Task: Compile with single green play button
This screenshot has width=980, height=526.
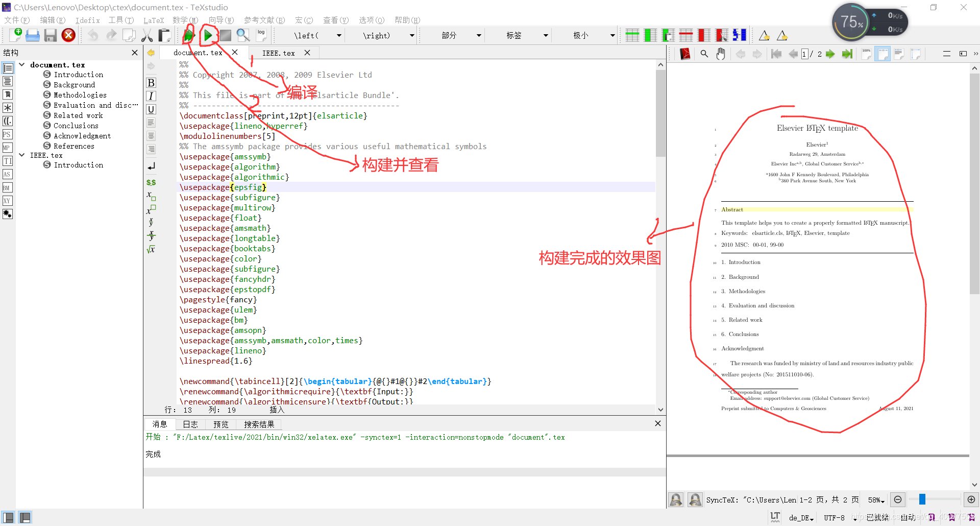Action: (208, 35)
